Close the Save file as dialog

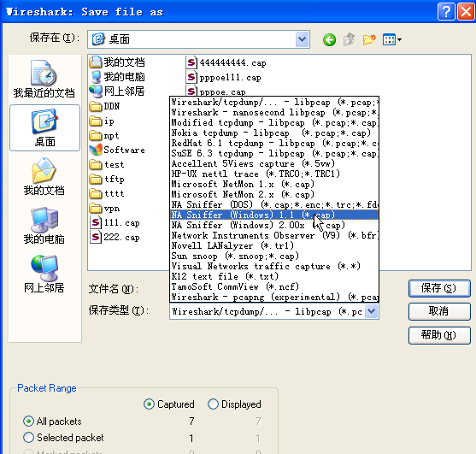(466, 11)
